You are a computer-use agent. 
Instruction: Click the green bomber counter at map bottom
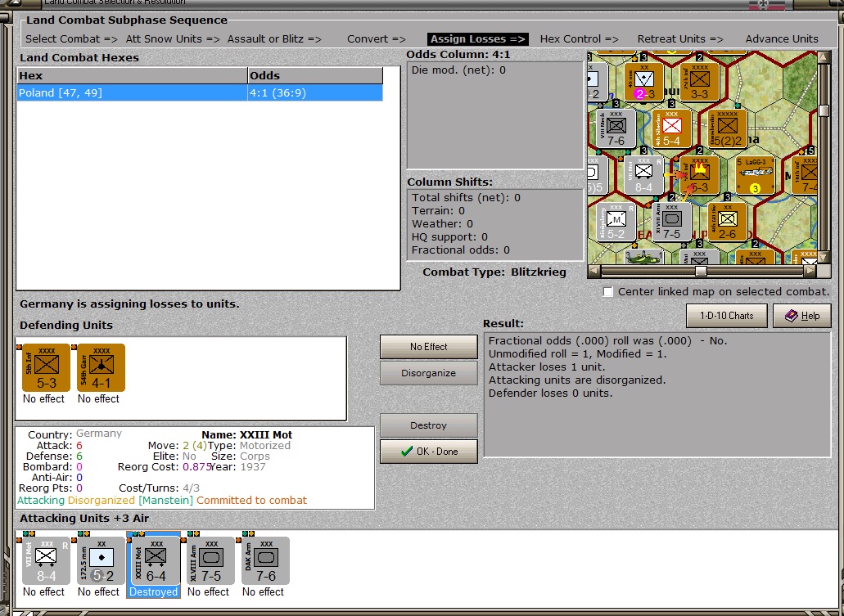[643, 257]
